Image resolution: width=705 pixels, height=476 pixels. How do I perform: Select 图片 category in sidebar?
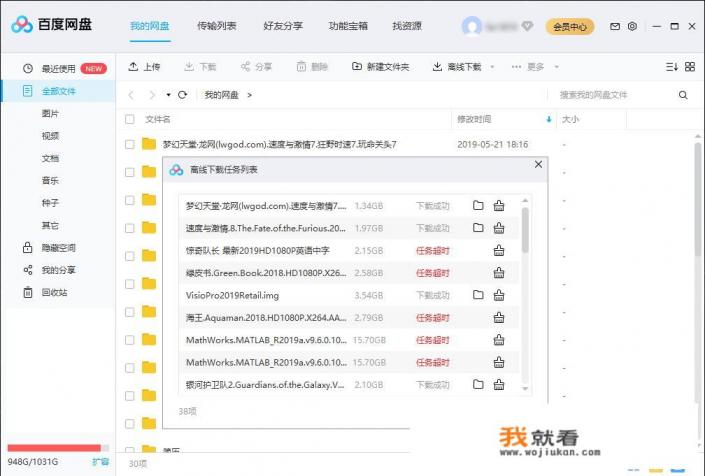50,114
